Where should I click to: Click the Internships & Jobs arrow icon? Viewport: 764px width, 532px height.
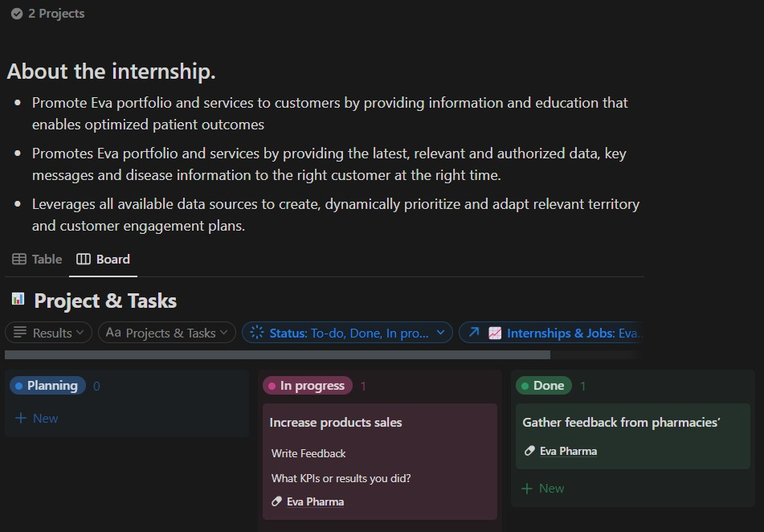click(x=474, y=333)
